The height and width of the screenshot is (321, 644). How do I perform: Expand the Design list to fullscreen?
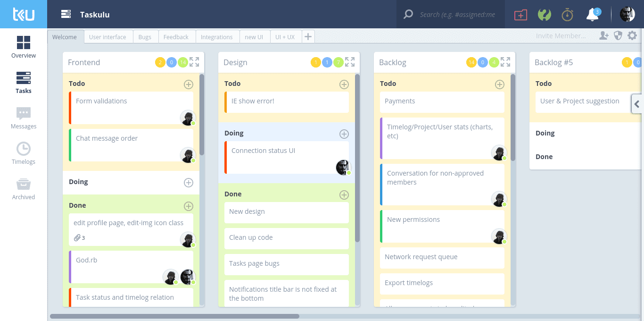[x=350, y=62]
